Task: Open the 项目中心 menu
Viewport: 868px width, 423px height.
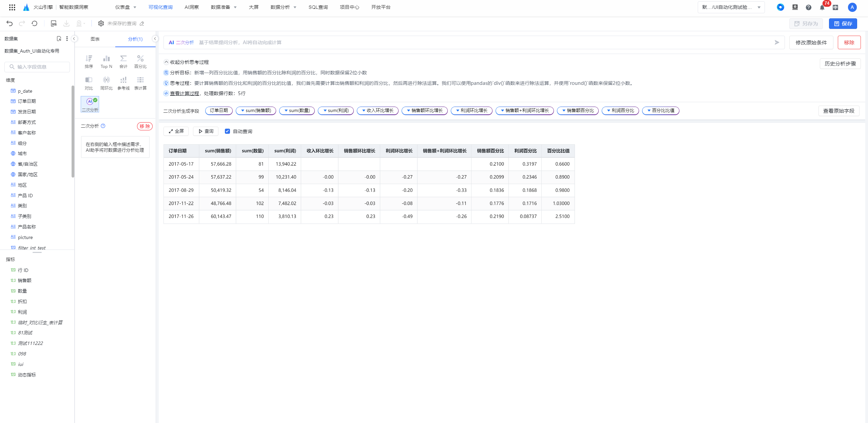Action: point(349,7)
